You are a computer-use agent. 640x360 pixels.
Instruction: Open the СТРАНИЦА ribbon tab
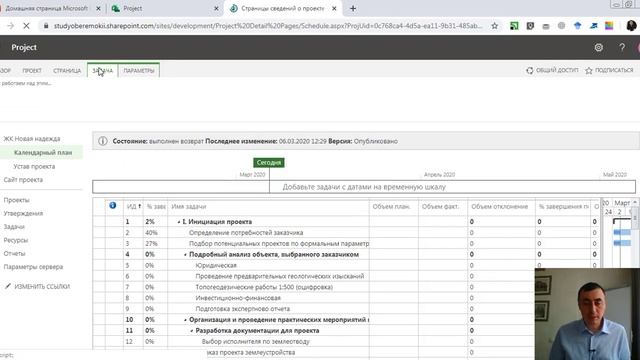tap(67, 71)
